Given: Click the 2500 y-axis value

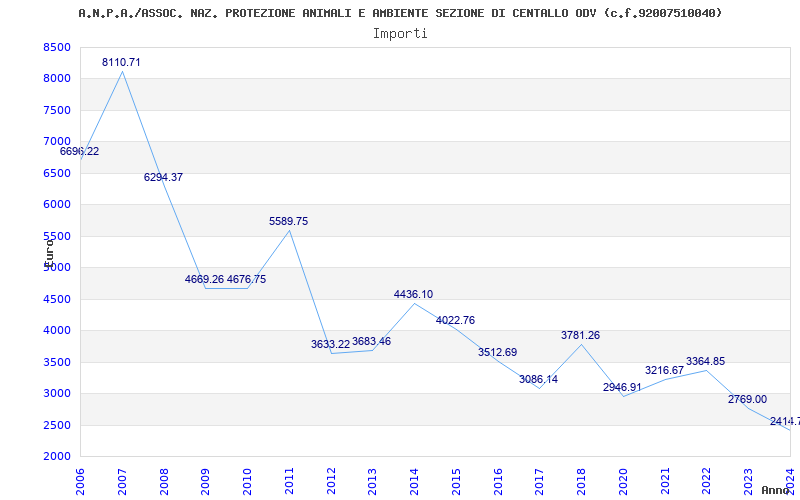Looking at the screenshot, I should (x=57, y=425).
